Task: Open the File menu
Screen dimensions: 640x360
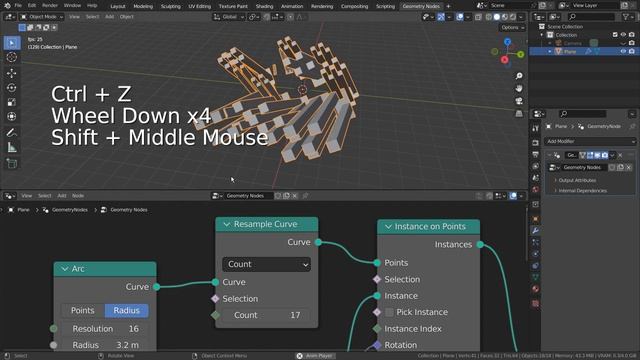Action: point(18,5)
